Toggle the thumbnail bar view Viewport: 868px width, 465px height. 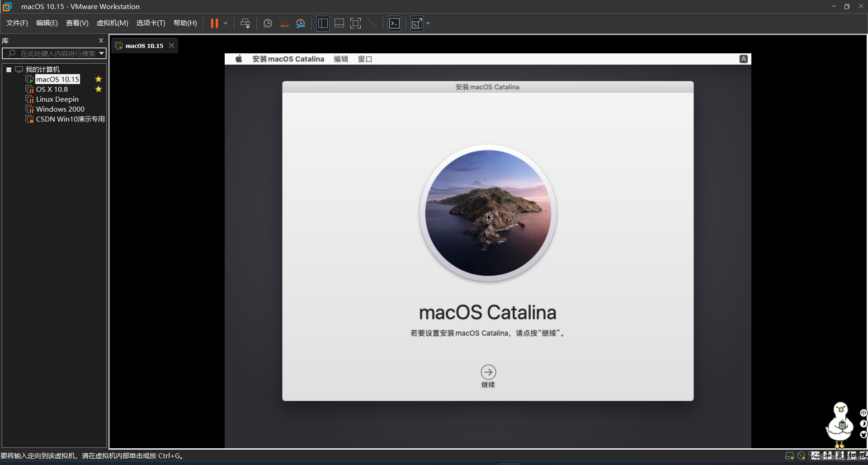click(x=339, y=23)
